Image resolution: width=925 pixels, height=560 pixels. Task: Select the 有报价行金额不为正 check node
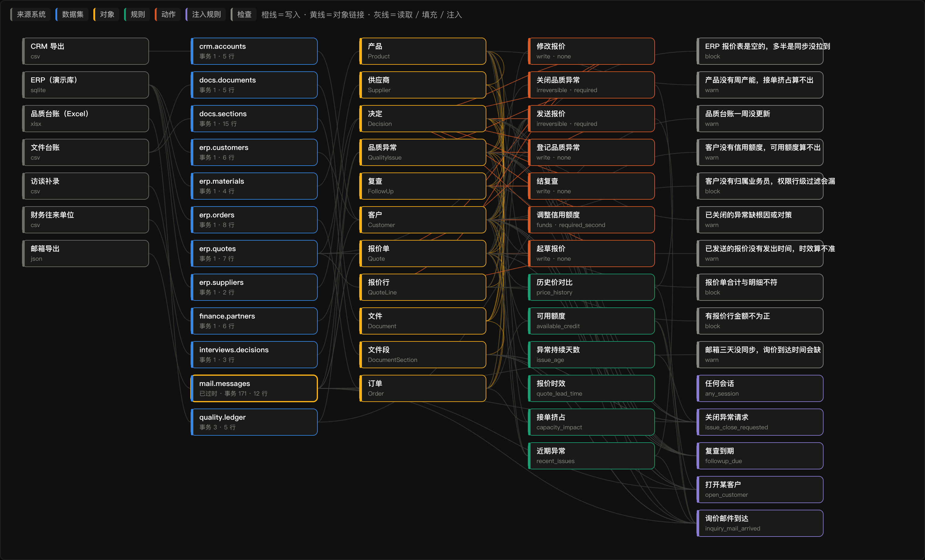click(760, 321)
